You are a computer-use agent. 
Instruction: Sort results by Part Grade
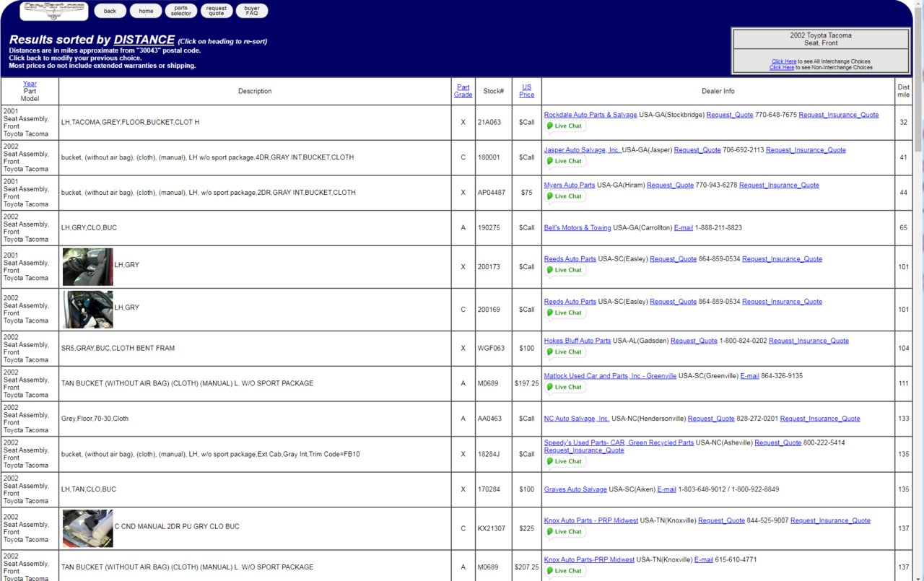click(463, 91)
